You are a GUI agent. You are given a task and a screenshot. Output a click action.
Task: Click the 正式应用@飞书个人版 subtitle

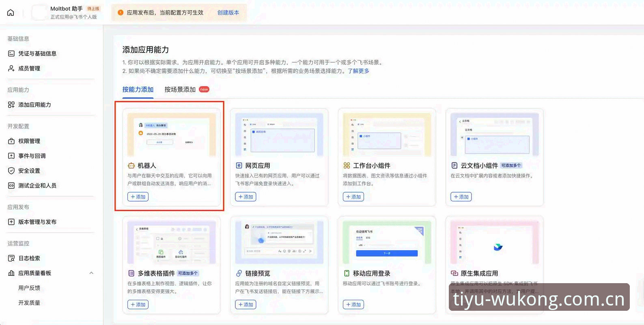(73, 17)
